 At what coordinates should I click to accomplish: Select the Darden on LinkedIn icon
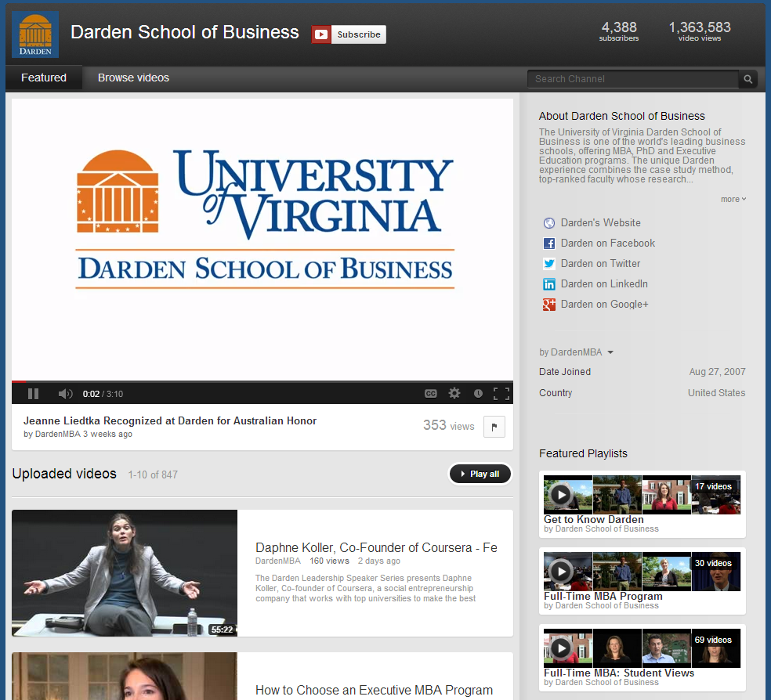point(548,283)
